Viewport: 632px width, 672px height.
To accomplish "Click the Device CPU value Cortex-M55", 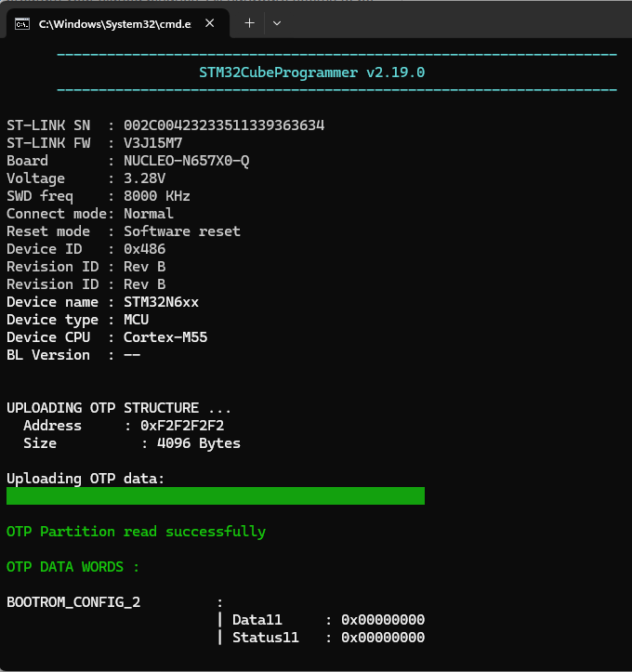I will click(x=165, y=336).
